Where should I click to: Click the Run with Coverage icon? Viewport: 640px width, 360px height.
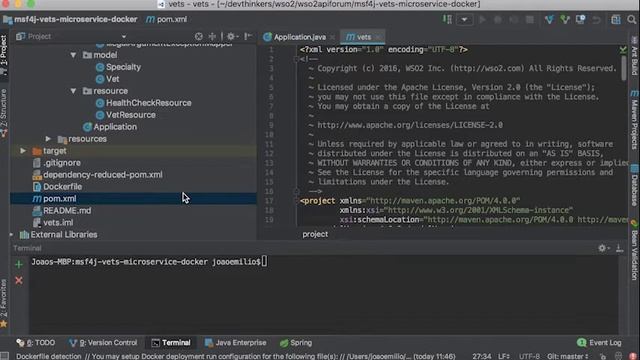pos(514,20)
